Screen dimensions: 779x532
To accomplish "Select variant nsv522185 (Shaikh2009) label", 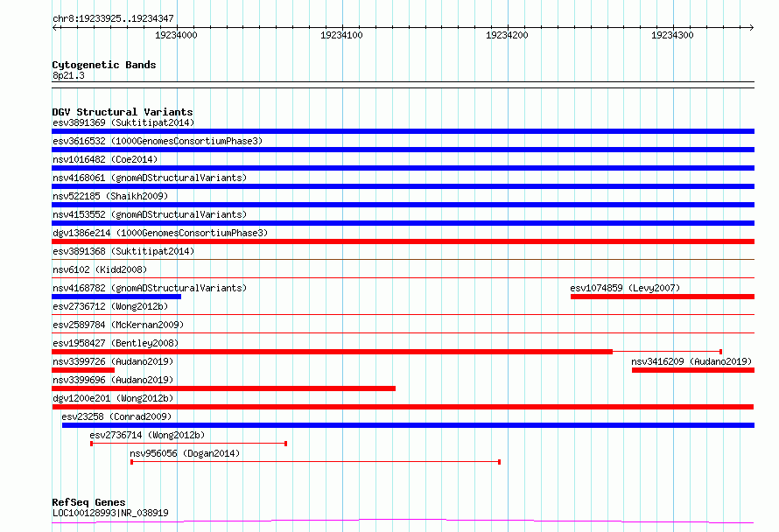I will (110, 196).
